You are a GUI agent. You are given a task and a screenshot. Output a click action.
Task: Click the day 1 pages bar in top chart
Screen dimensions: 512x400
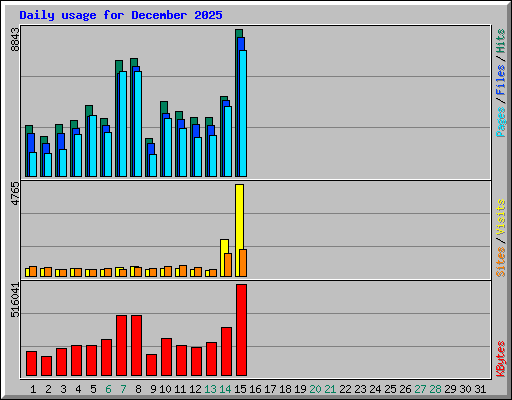click(x=33, y=165)
